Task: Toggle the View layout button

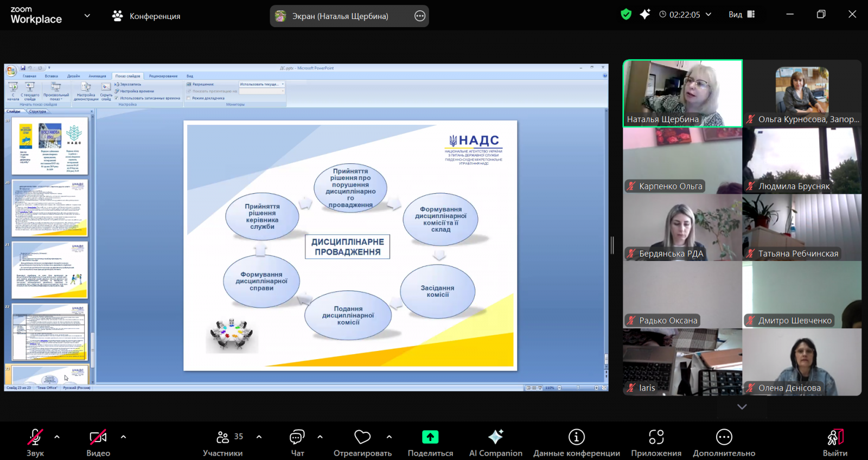Action: point(742,15)
